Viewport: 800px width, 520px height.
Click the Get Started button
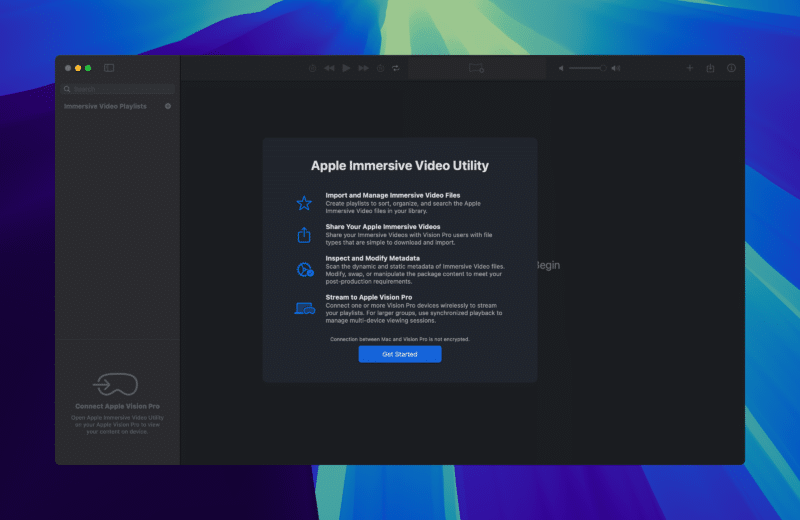[x=400, y=354]
